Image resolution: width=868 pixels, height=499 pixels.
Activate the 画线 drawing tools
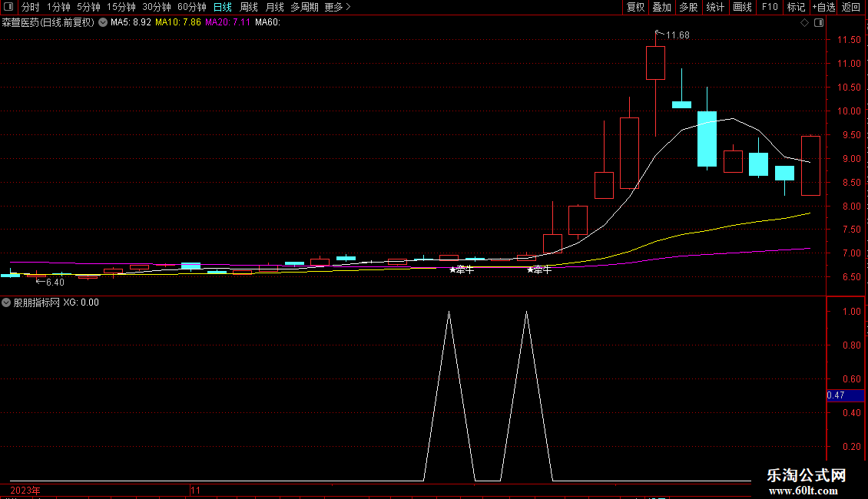pyautogui.click(x=742, y=7)
